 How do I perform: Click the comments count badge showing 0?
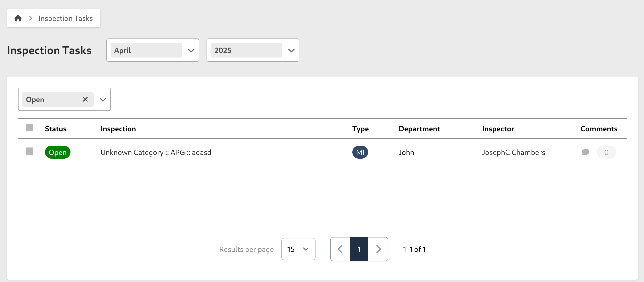point(606,152)
